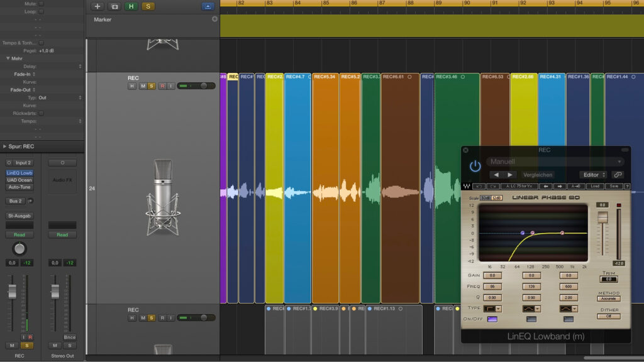
Task: Click the Bus 2 send slot
Action: coord(16,201)
